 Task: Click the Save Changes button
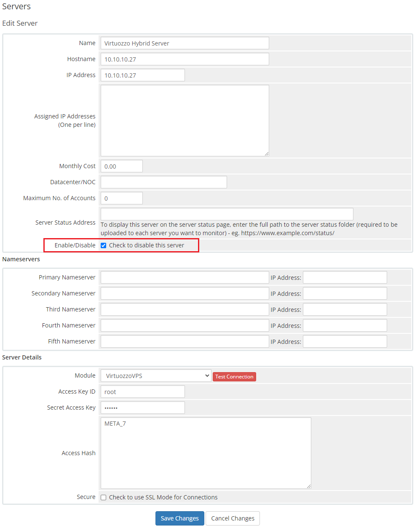click(x=179, y=518)
